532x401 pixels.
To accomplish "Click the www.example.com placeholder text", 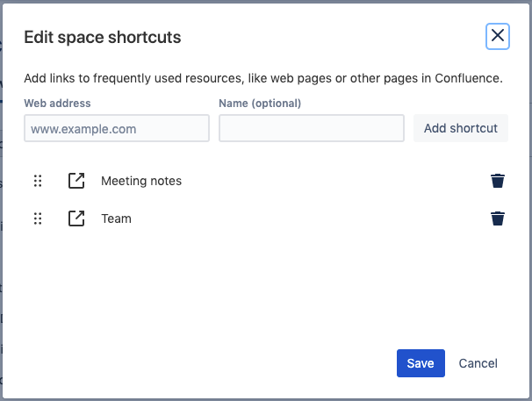I will (83, 129).
